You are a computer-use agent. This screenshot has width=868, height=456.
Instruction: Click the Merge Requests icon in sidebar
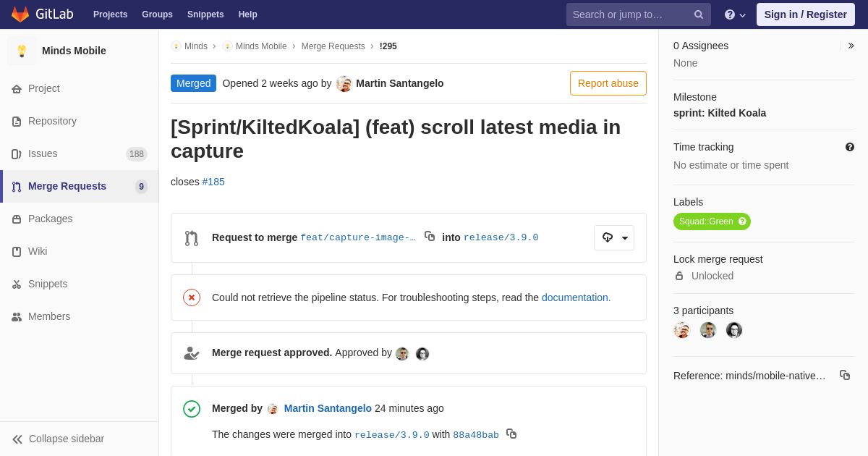coord(17,187)
